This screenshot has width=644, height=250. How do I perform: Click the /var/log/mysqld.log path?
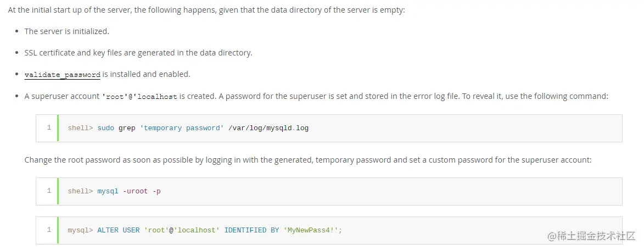click(x=268, y=128)
